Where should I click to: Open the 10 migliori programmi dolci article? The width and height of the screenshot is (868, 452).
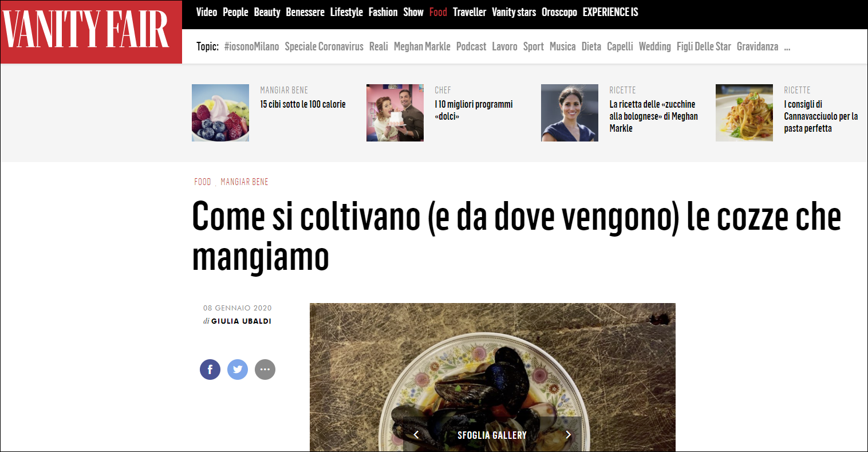coord(474,110)
